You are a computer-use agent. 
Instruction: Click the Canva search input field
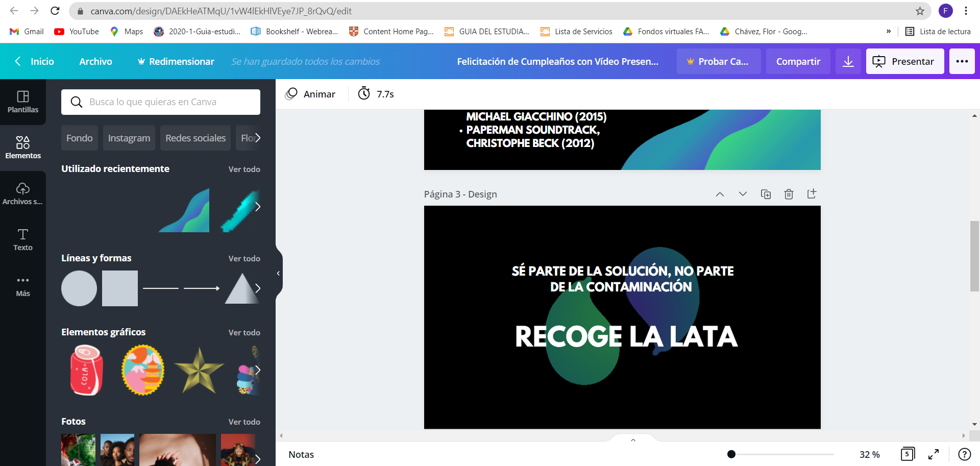pyautogui.click(x=161, y=102)
